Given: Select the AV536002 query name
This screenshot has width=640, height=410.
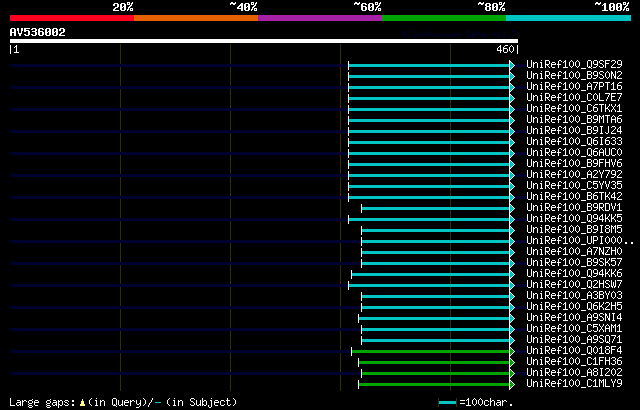Looking at the screenshot, I should pos(38,32).
